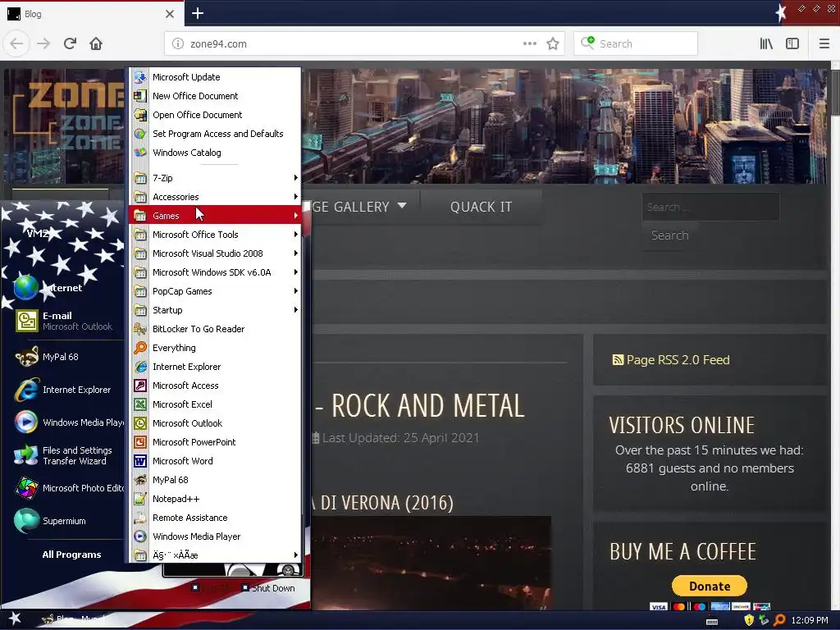Select New Office Document

point(214,96)
